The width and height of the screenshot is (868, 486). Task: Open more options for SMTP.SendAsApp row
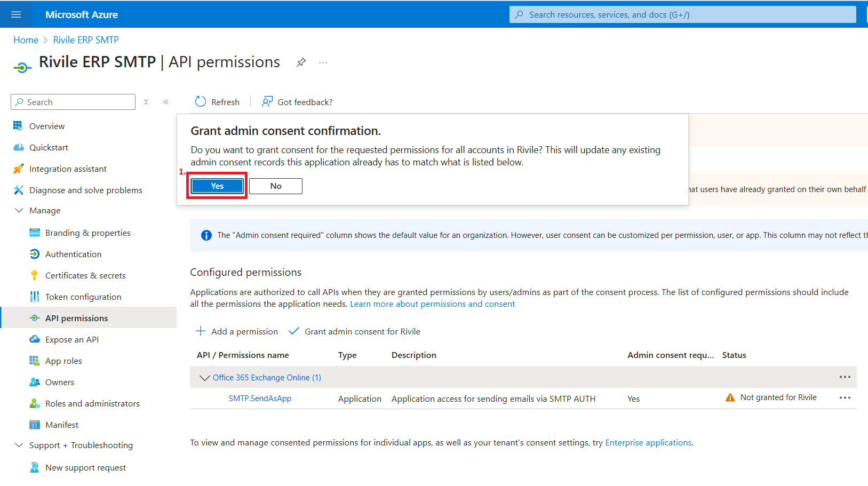[845, 398]
